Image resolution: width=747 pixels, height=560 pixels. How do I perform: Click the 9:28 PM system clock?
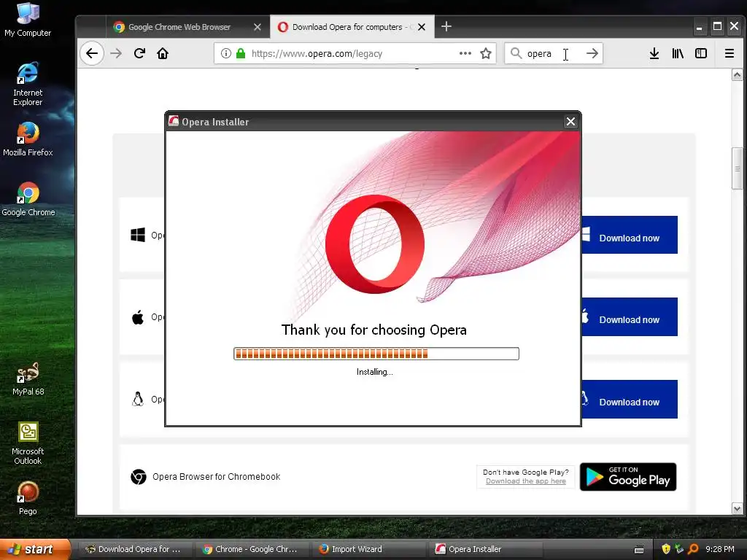click(x=719, y=549)
